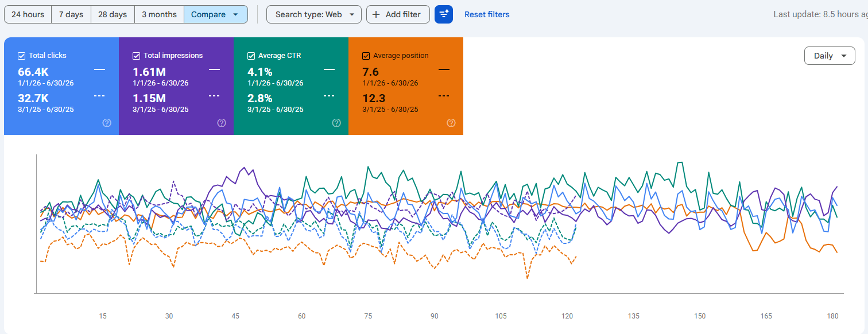Click the 3/1/25 - 6/30/25 date in position card
868x334 pixels.
pyautogui.click(x=390, y=110)
